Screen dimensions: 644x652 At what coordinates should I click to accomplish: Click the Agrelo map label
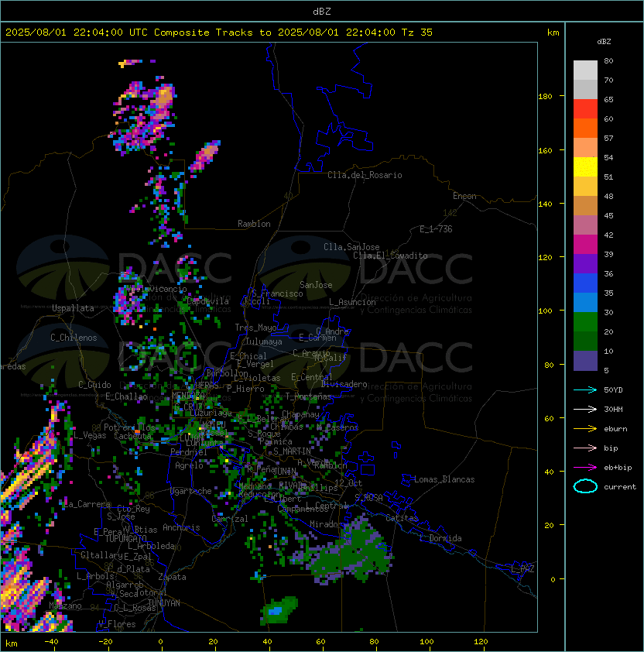coord(189,465)
